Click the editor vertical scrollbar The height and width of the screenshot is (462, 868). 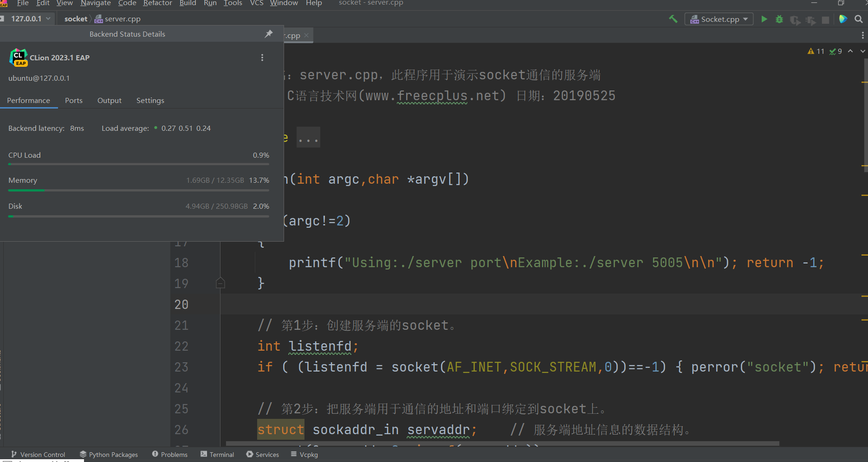point(865,116)
